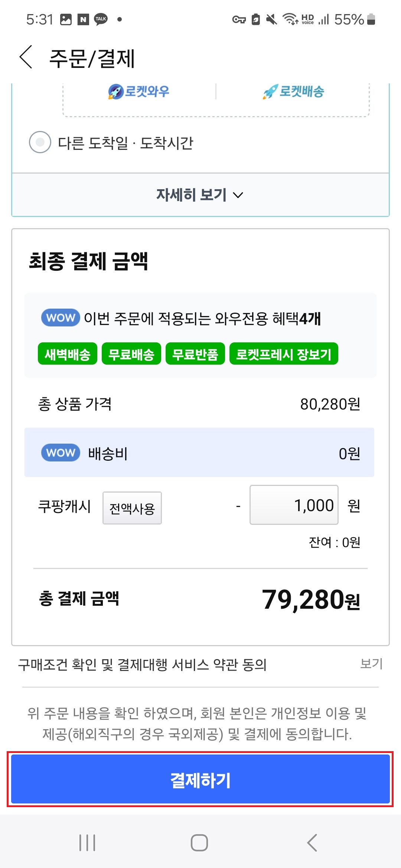Tap the 무료배송 benefit tag
Screen dimensions: 401x868
[133, 354]
